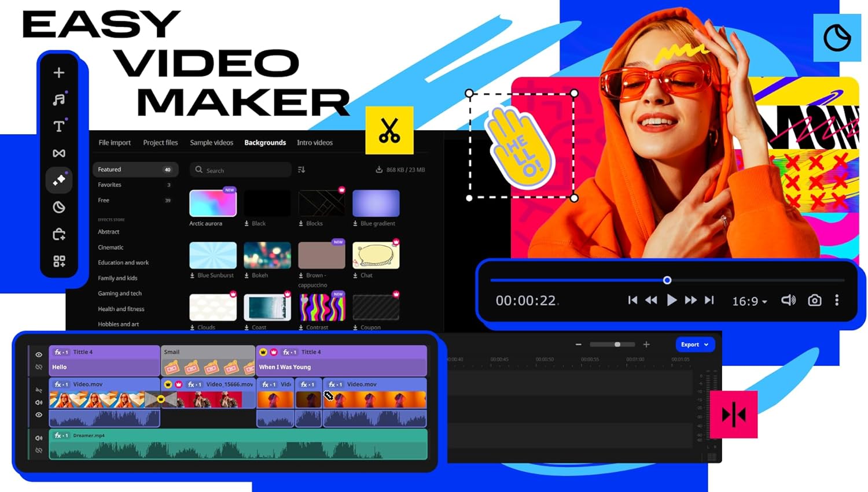This screenshot has height=492, width=868.
Task: Click the Smail sticker clip on timeline
Action: tap(208, 360)
